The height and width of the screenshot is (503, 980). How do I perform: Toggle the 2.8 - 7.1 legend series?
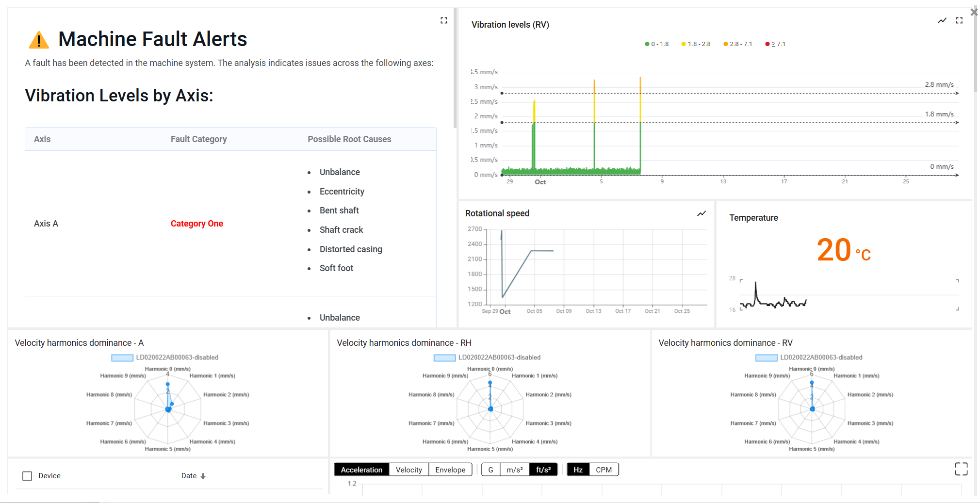(737, 44)
